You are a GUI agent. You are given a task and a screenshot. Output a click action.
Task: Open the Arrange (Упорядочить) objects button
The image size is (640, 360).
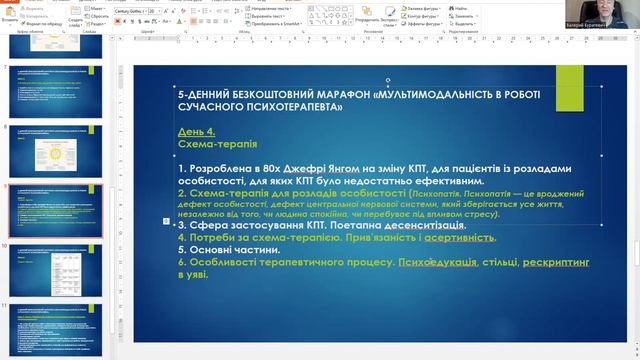coord(367,16)
